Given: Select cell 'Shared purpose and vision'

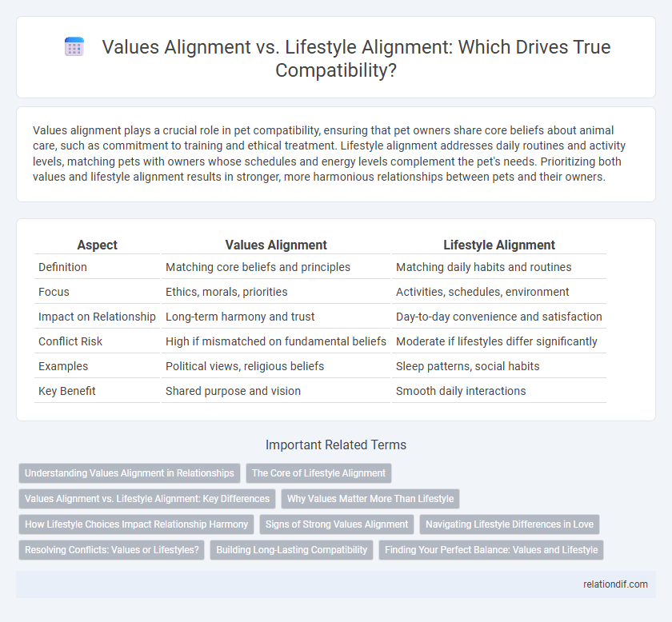Looking at the screenshot, I should pyautogui.click(x=276, y=391).
